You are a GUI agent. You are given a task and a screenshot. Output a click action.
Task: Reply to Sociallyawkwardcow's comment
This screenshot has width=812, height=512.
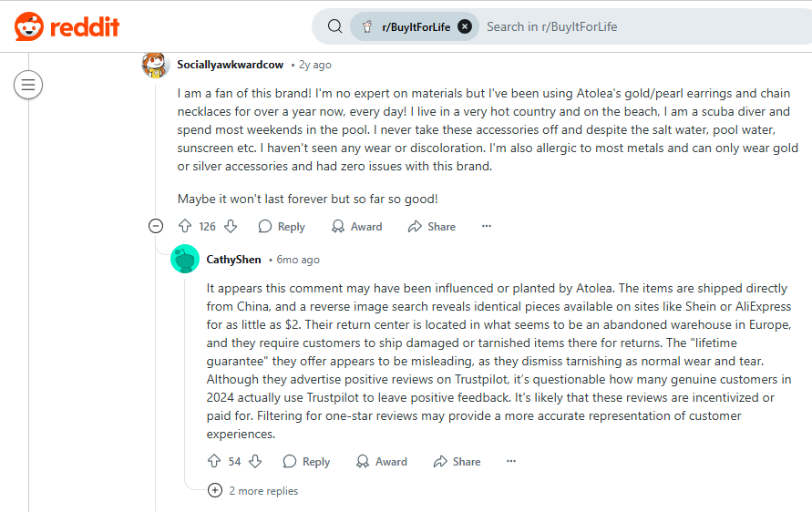point(282,226)
